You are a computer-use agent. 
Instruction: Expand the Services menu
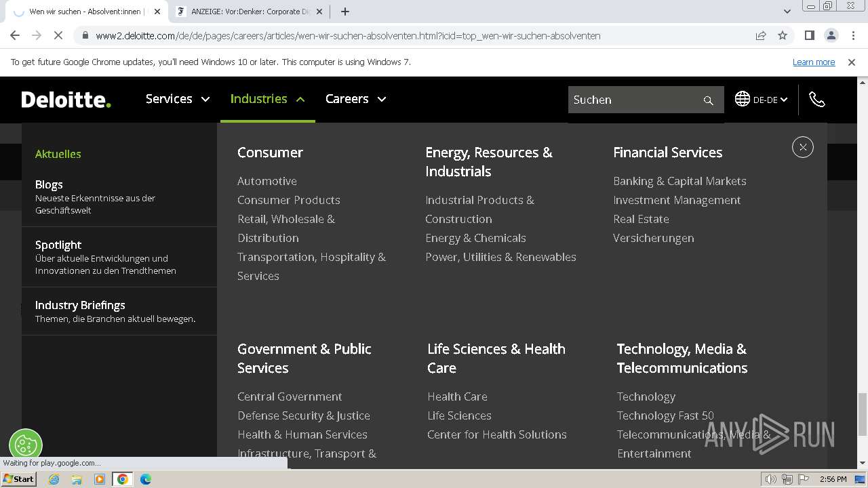point(178,99)
